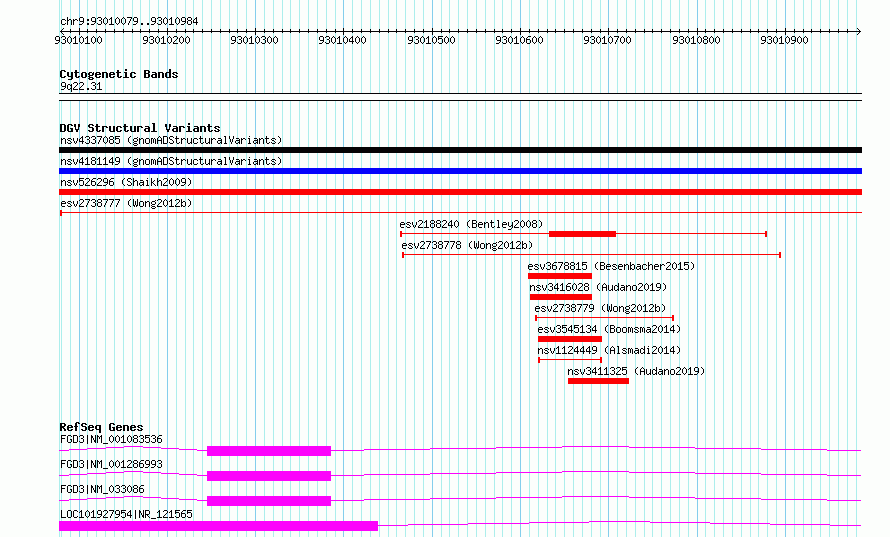Click ruler position 93010200
This screenshot has width=890, height=537.
[x=166, y=40]
